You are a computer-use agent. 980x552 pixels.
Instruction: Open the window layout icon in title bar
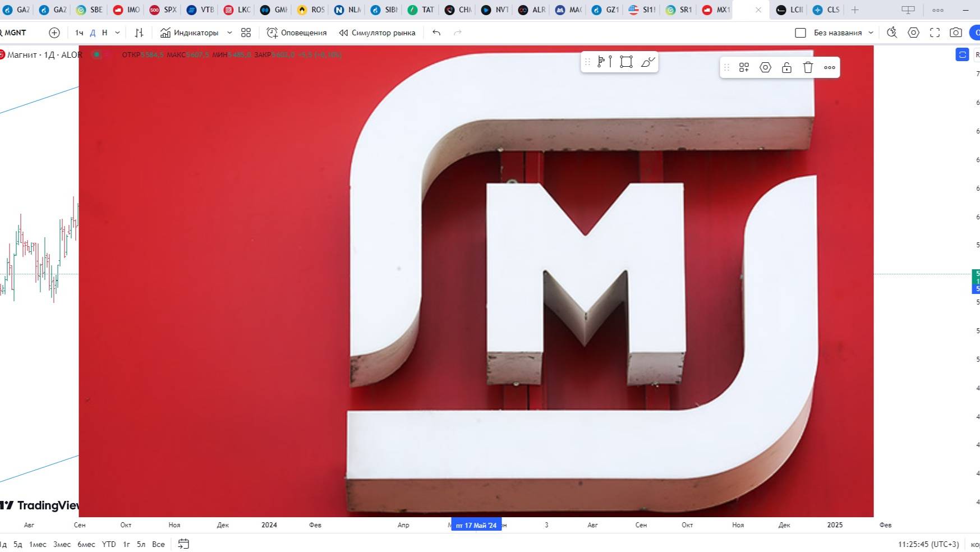908,10
